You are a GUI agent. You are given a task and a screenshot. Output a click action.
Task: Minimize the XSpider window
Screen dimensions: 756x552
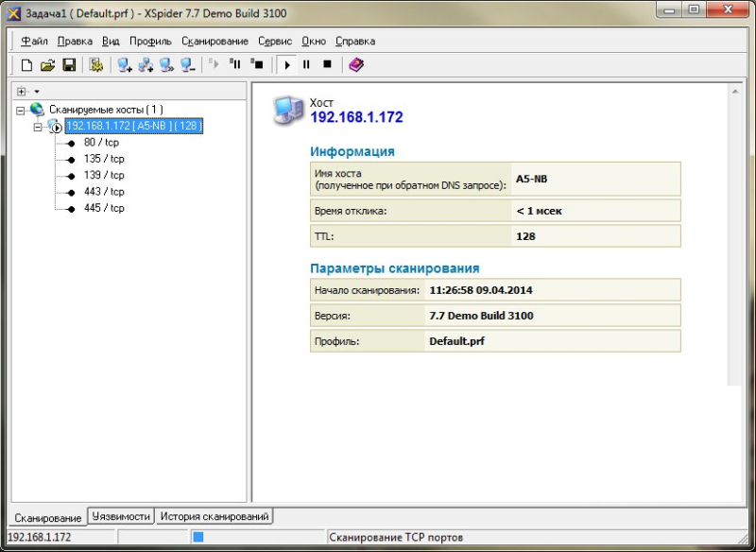(670, 9)
